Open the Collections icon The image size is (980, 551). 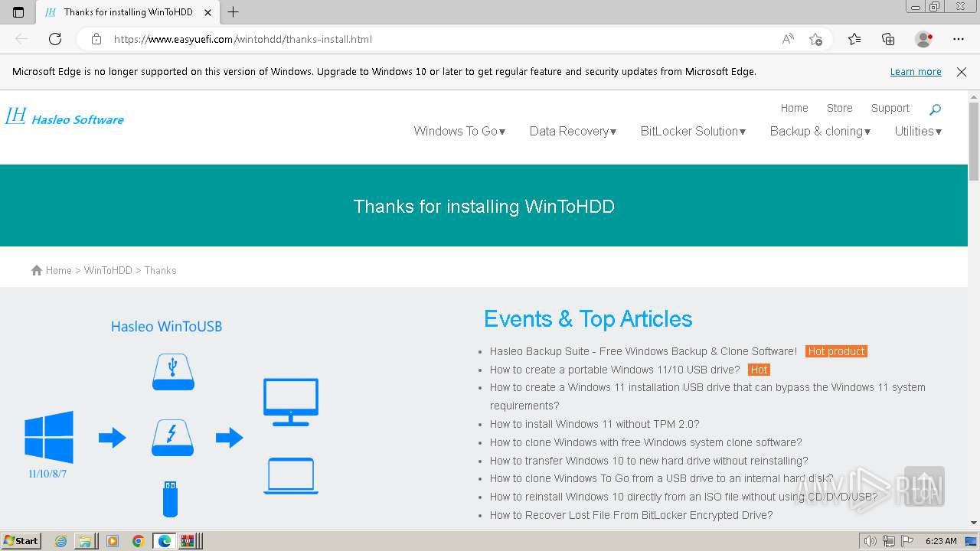pos(888,39)
